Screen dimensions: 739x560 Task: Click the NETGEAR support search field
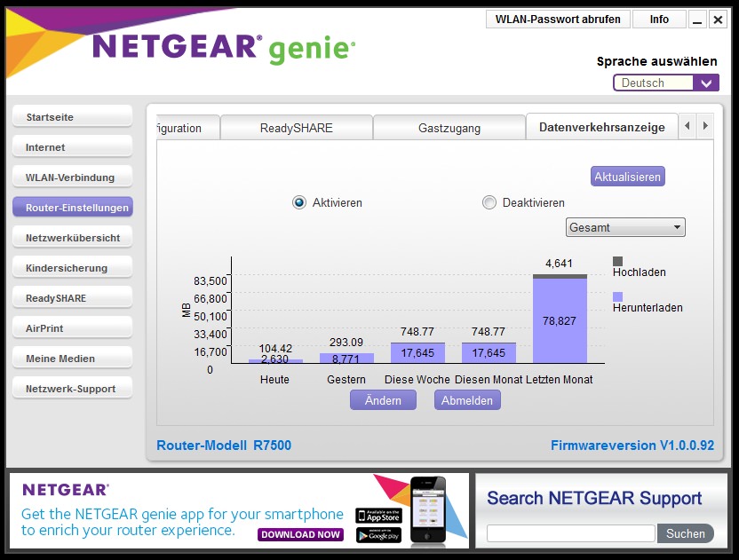tap(570, 533)
